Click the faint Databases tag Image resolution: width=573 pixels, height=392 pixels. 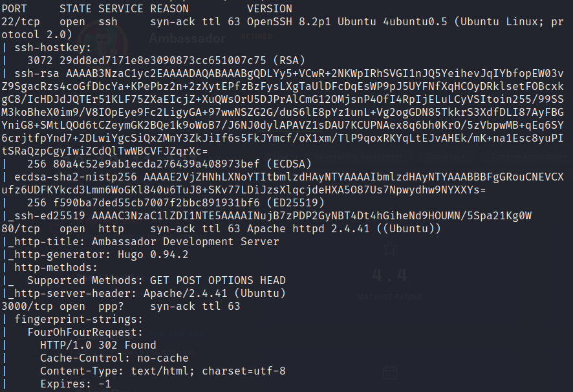point(446,157)
